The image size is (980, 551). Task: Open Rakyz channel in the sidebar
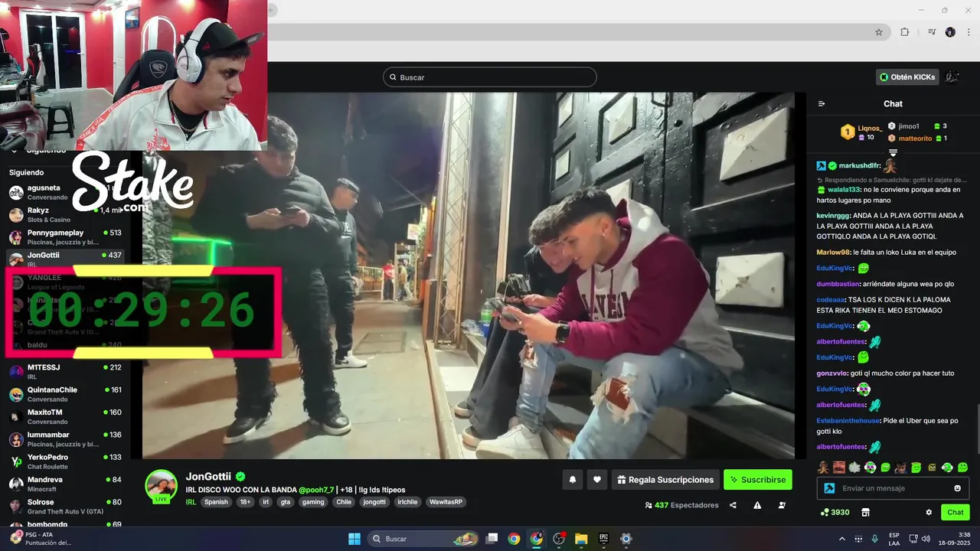(x=65, y=214)
